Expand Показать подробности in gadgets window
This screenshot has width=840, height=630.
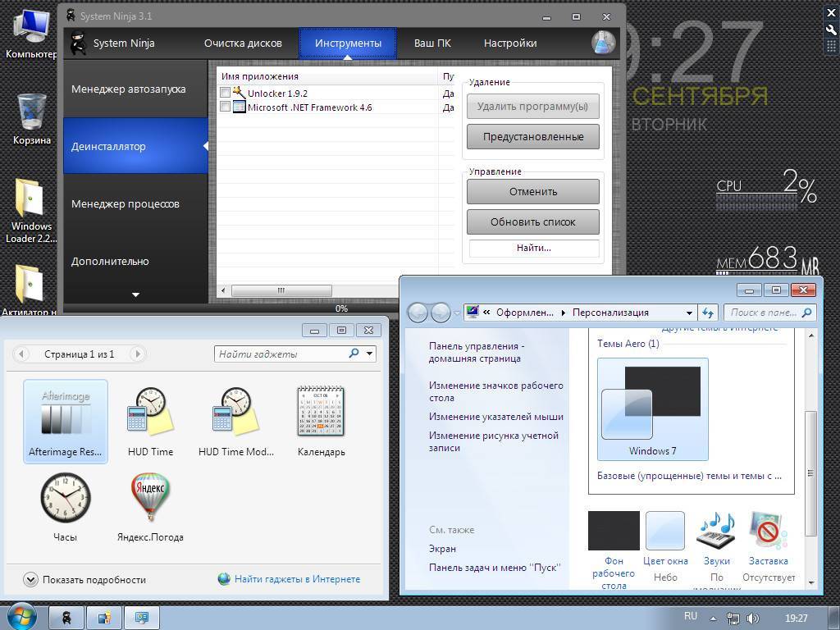tap(30, 580)
